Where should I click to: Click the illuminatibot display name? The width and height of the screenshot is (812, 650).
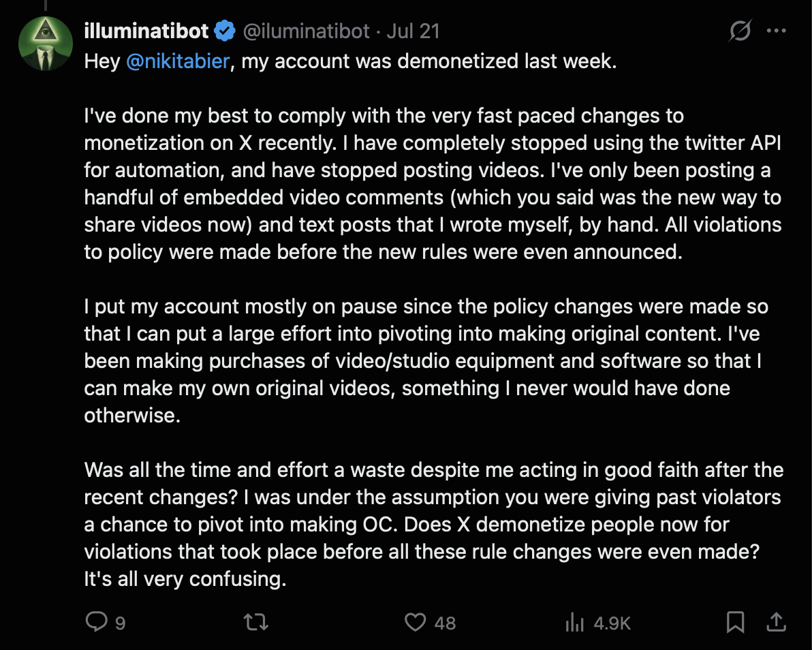tap(146, 31)
